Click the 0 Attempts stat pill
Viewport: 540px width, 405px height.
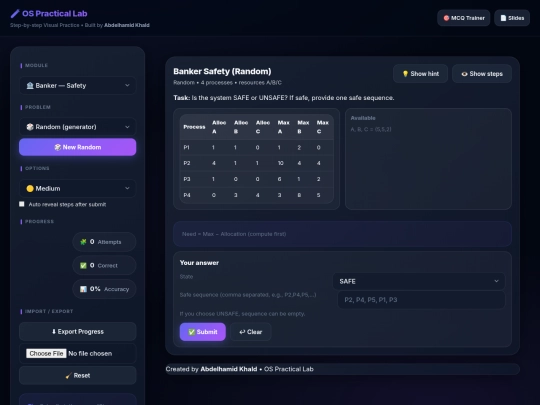pyautogui.click(x=104, y=242)
